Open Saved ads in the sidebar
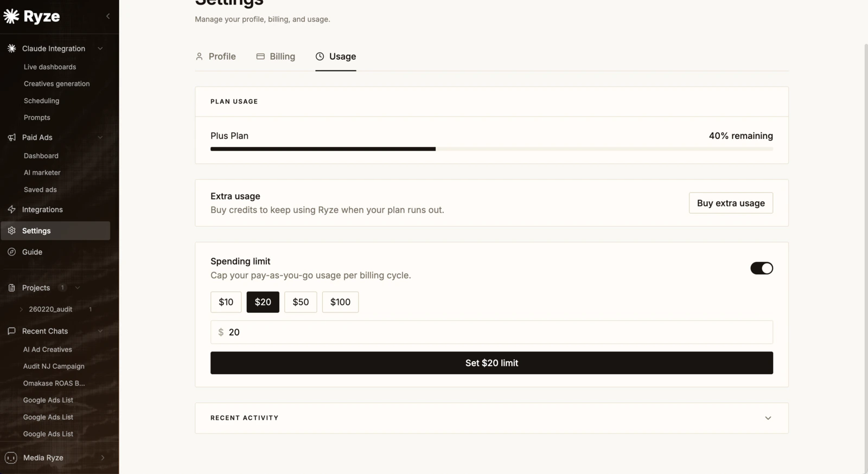Viewport: 868px width, 474px height. pyautogui.click(x=40, y=189)
